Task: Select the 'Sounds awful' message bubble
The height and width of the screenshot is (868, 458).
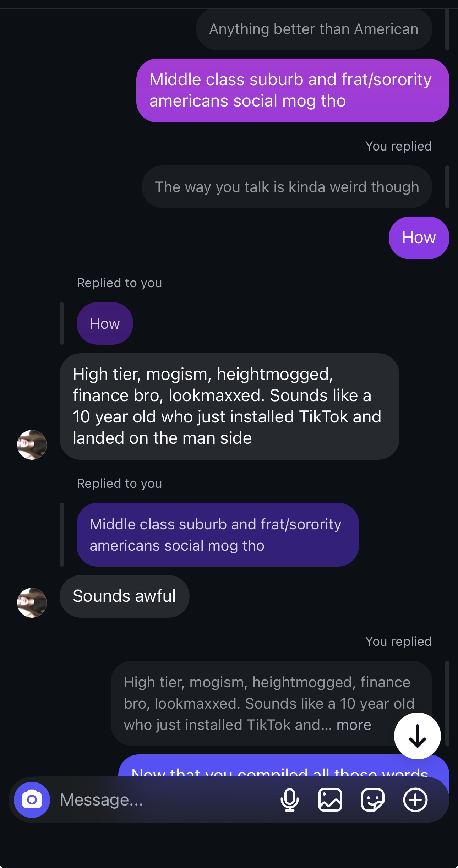Action: pos(124,596)
